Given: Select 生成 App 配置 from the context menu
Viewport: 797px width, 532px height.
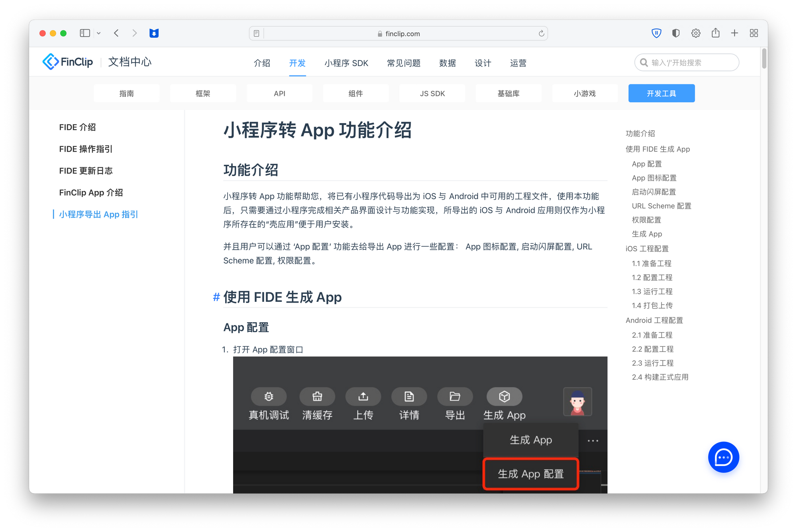Looking at the screenshot, I should pyautogui.click(x=530, y=474).
